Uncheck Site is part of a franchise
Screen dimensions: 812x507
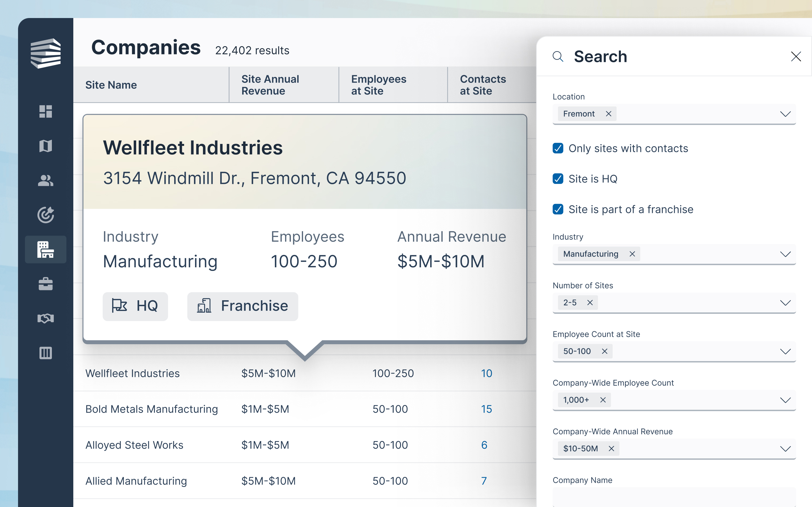tap(558, 209)
